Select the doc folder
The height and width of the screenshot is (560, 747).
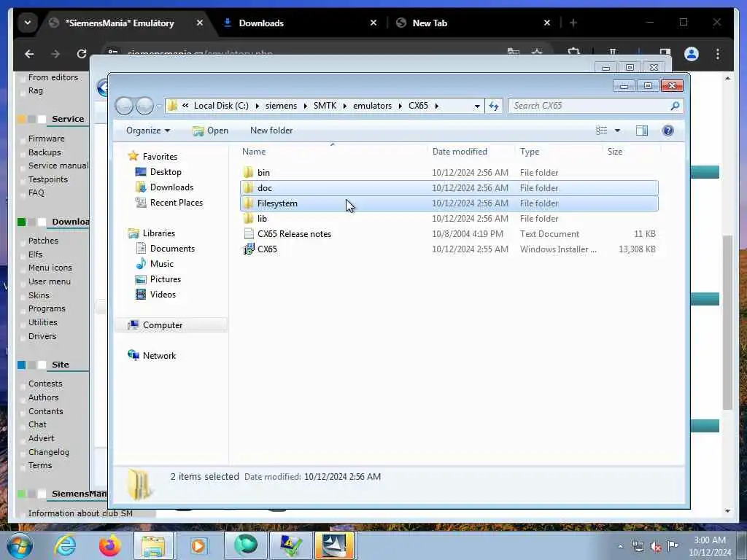[x=449, y=187]
